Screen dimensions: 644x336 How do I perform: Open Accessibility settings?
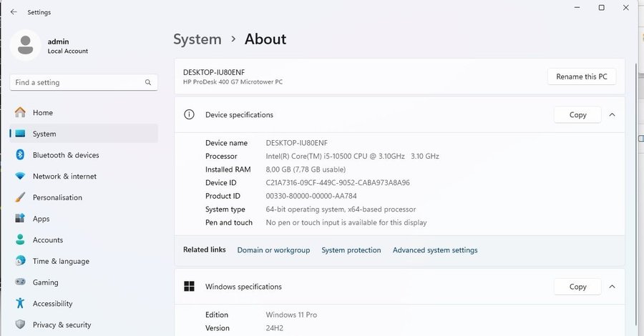coord(52,304)
